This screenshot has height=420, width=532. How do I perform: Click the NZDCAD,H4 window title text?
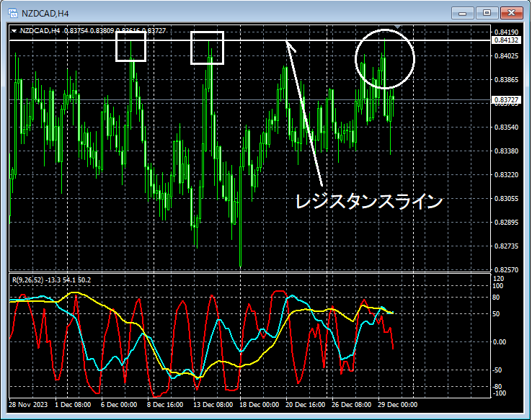coord(45,14)
